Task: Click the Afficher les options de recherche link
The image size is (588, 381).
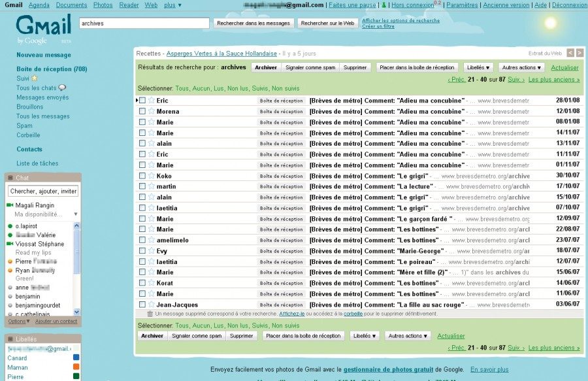Action: pos(400,21)
